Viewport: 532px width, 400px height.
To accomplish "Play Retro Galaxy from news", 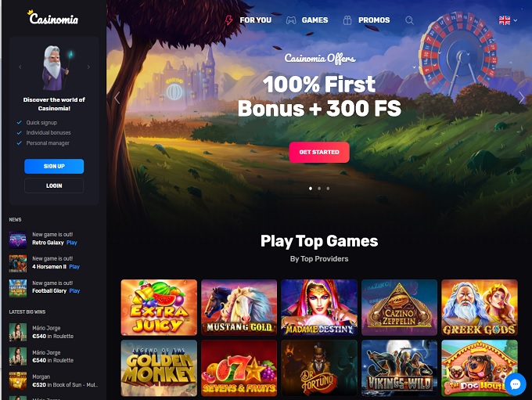I will 72,243.
